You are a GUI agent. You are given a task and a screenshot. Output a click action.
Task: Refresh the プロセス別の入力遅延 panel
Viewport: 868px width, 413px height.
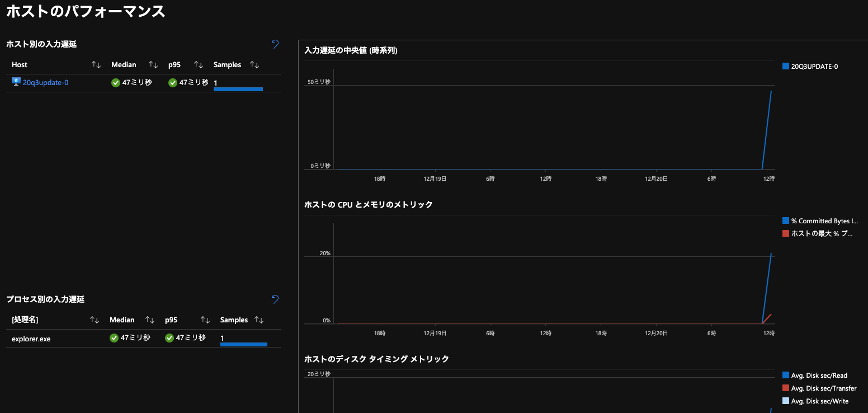click(x=274, y=299)
